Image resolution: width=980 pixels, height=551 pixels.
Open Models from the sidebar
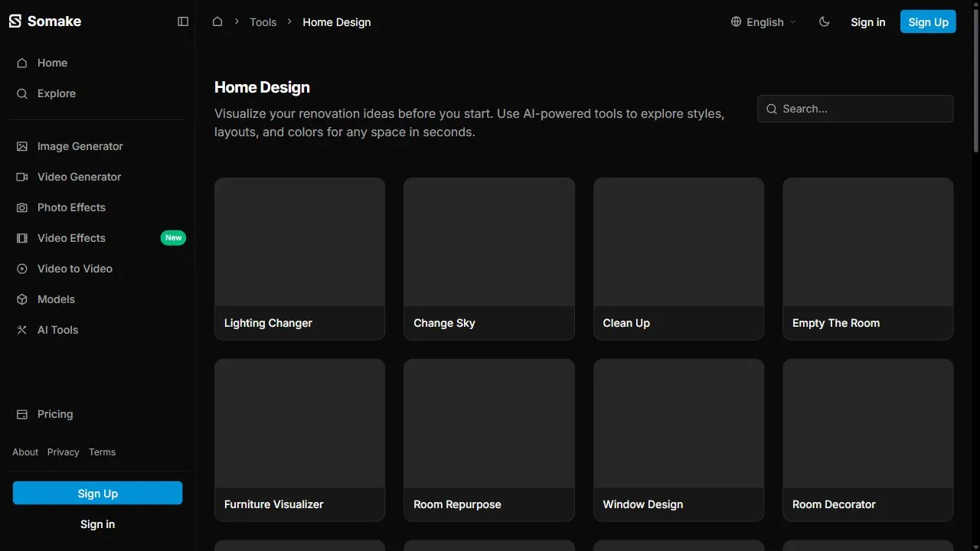(98, 299)
